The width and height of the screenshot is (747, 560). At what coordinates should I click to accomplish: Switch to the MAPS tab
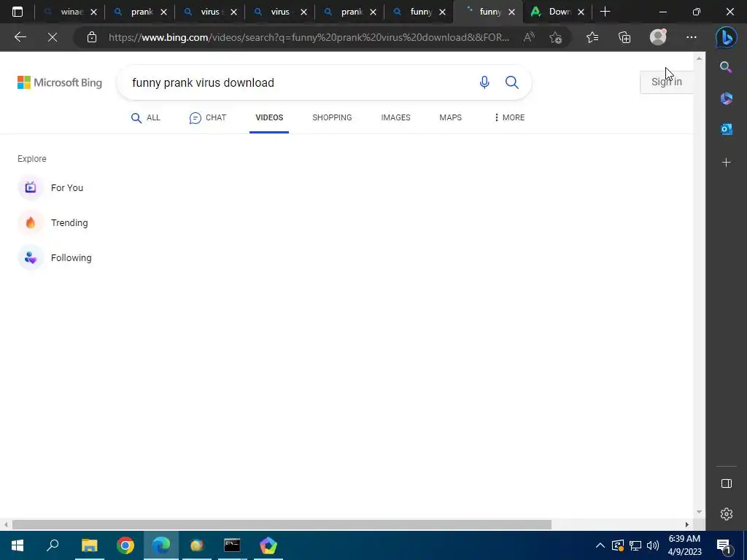pyautogui.click(x=450, y=117)
